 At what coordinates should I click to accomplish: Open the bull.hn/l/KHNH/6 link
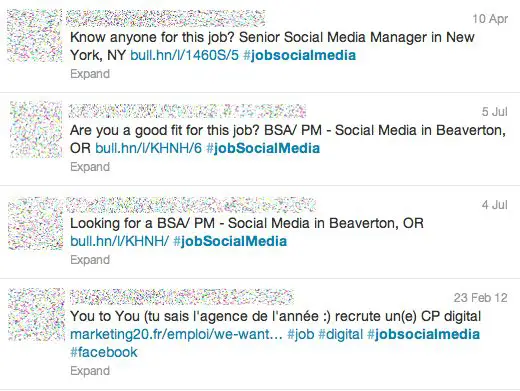click(x=149, y=148)
